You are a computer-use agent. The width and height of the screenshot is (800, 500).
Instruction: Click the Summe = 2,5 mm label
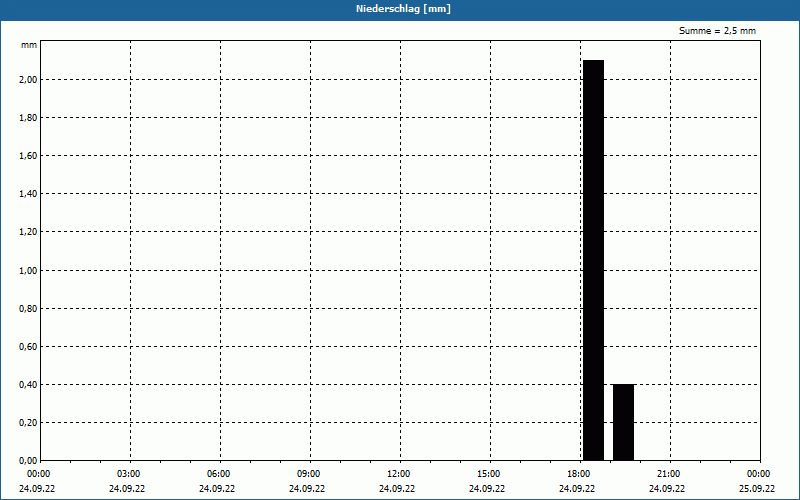click(717, 31)
